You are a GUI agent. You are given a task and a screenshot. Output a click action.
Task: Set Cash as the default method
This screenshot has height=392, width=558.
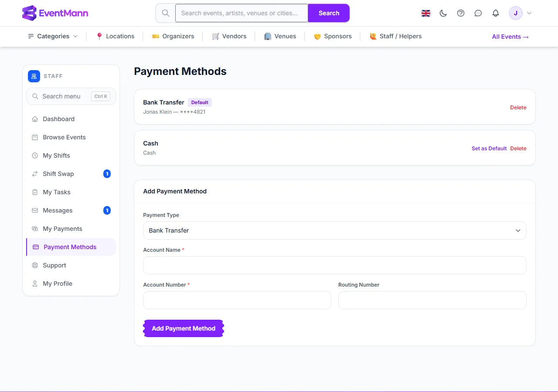[x=489, y=149]
